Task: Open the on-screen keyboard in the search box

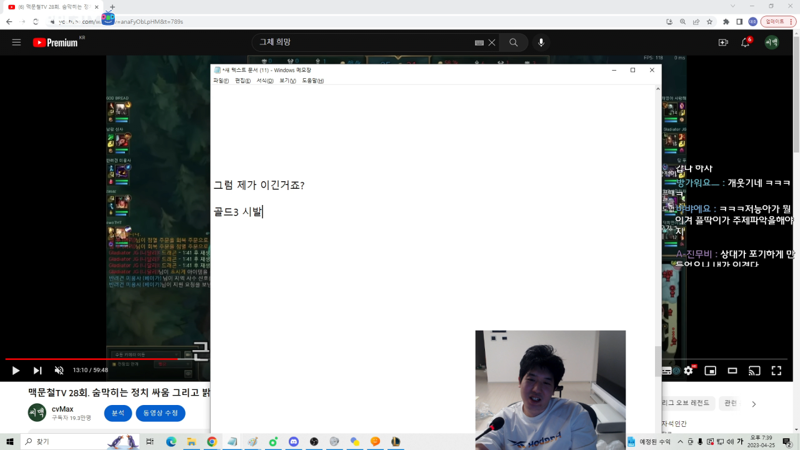Action: (479, 43)
